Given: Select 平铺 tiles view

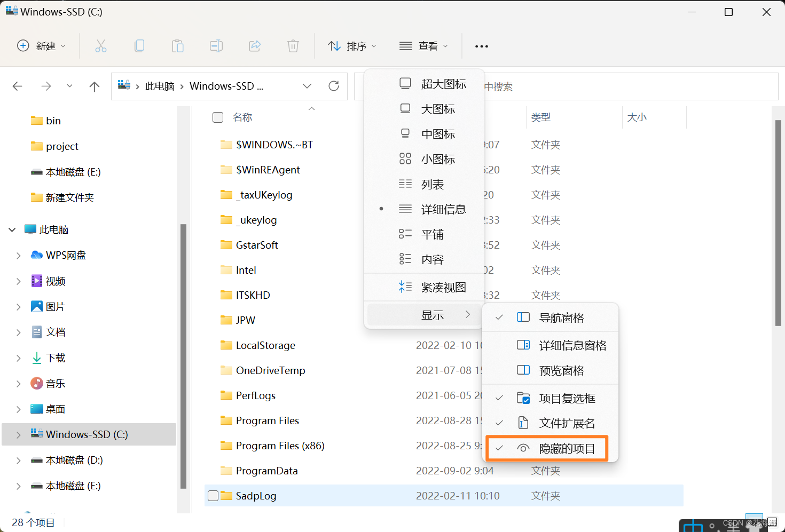Looking at the screenshot, I should pyautogui.click(x=424, y=234).
